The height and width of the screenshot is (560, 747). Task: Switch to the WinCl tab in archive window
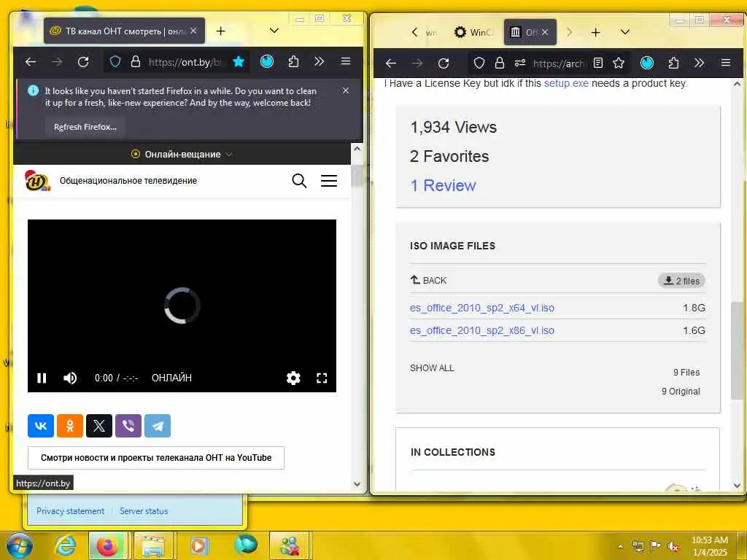pyautogui.click(x=473, y=32)
